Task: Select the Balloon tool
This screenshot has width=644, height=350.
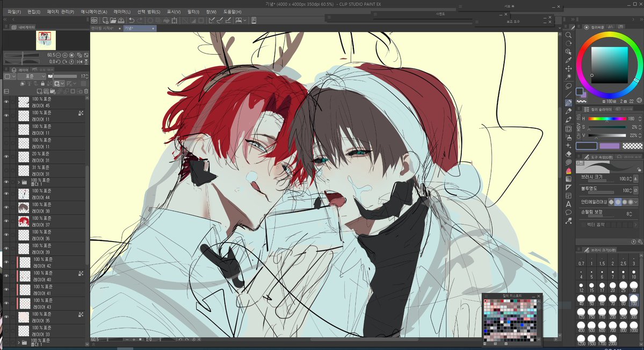Action: [x=568, y=213]
